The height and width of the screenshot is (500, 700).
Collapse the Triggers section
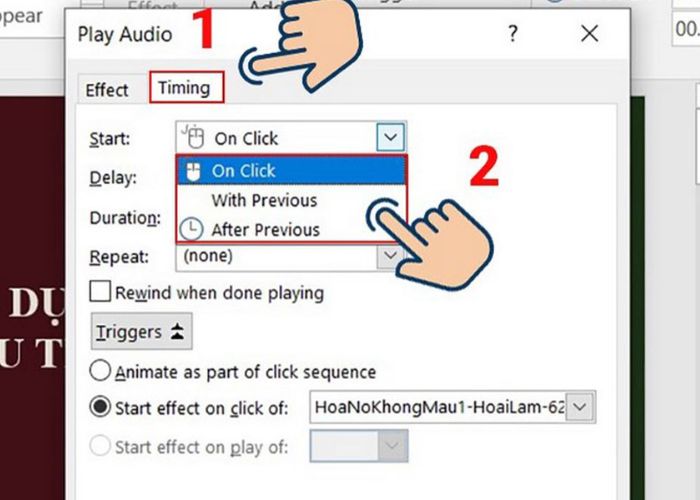(142, 332)
